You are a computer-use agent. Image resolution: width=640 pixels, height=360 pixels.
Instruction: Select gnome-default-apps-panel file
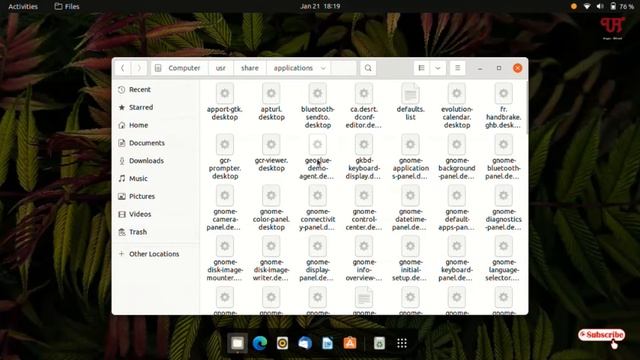point(457,208)
